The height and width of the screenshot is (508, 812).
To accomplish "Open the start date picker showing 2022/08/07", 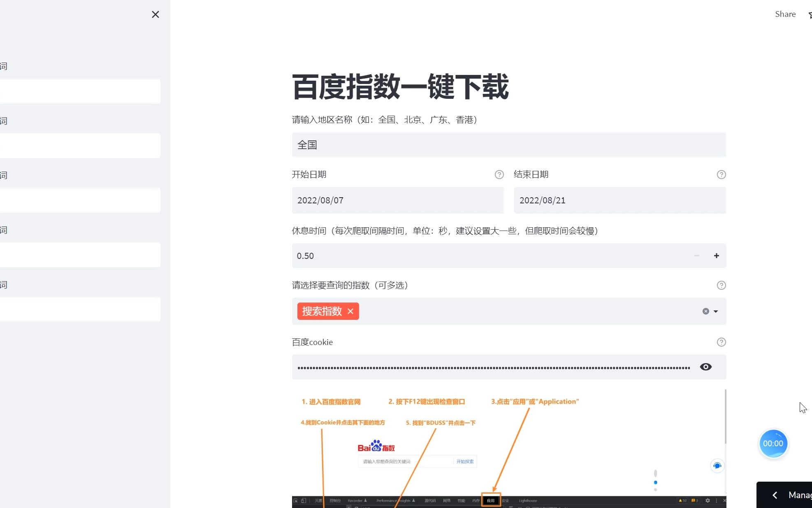I will click(398, 200).
